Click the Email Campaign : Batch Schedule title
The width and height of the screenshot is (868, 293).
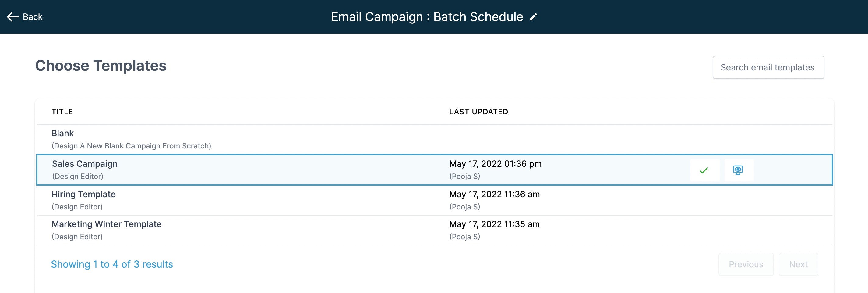click(427, 17)
